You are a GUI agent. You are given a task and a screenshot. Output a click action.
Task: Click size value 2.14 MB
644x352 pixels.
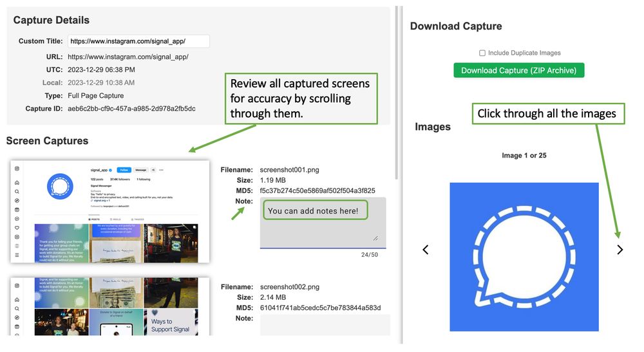coord(273,297)
